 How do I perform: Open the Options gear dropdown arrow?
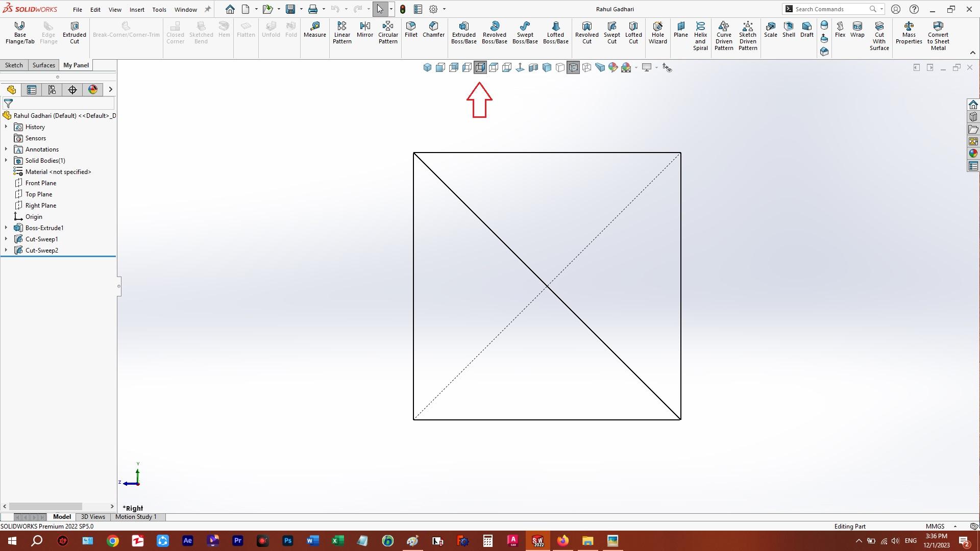coord(444,9)
